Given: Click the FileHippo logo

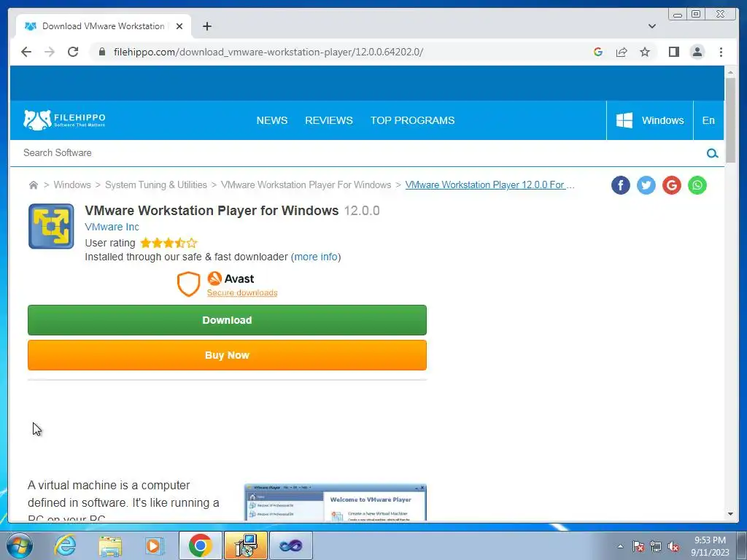Looking at the screenshot, I should click(64, 120).
